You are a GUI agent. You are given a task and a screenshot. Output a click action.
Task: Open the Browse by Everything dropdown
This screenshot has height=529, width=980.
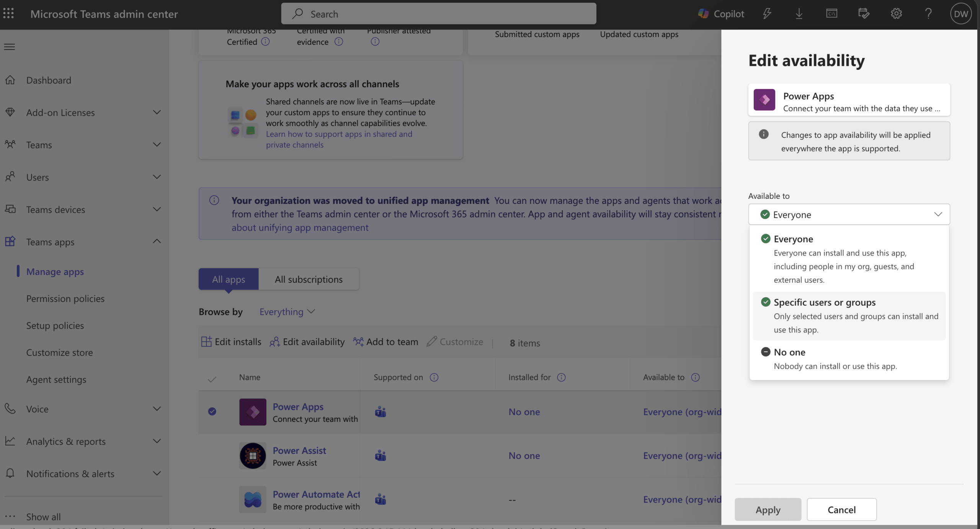(287, 312)
